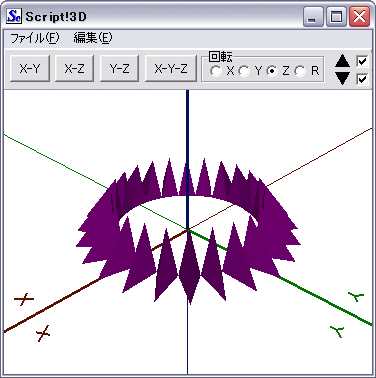Select X rotation axis radio button
This screenshot has width=376, height=378.
tap(216, 71)
